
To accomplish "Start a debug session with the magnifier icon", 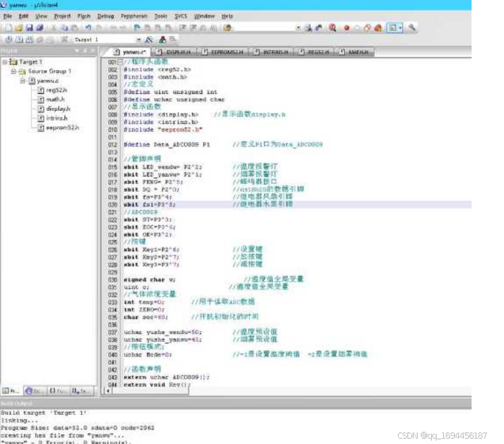I will pyautogui.click(x=332, y=28).
